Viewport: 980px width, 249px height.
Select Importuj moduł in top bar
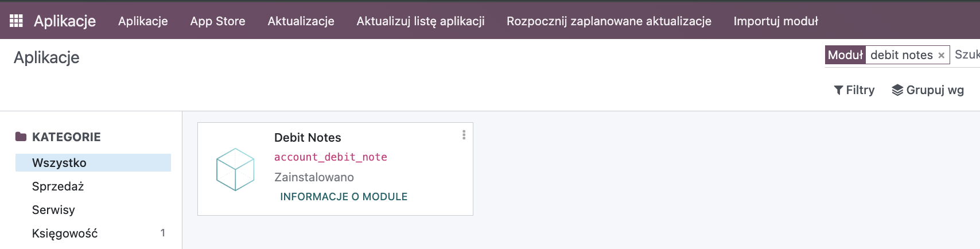[x=776, y=21]
